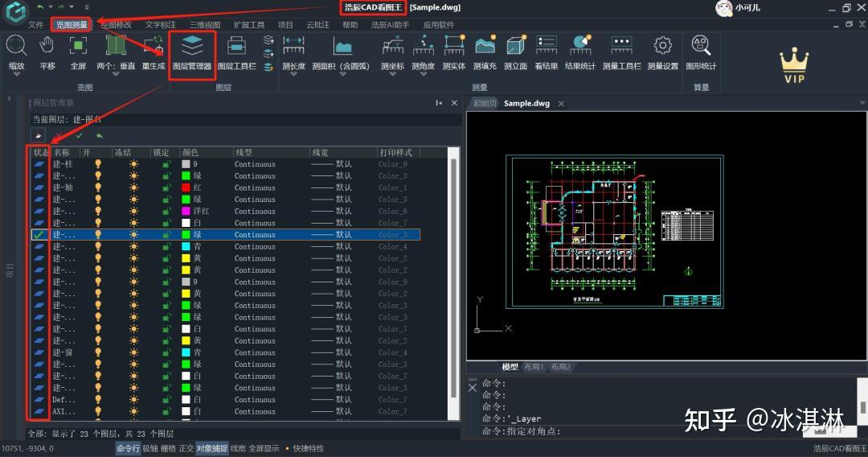The image size is (868, 457).
Task: Select the 缩放 zoom tool
Action: pyautogui.click(x=16, y=51)
